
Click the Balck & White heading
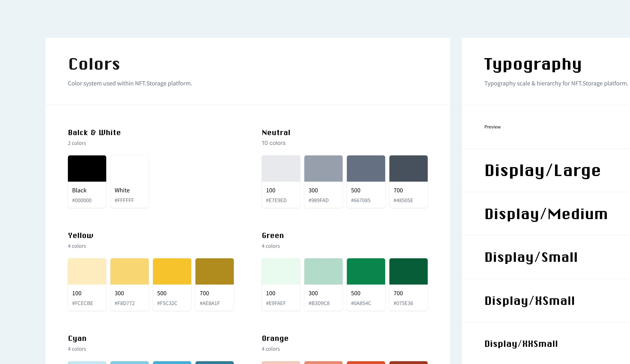[94, 132]
